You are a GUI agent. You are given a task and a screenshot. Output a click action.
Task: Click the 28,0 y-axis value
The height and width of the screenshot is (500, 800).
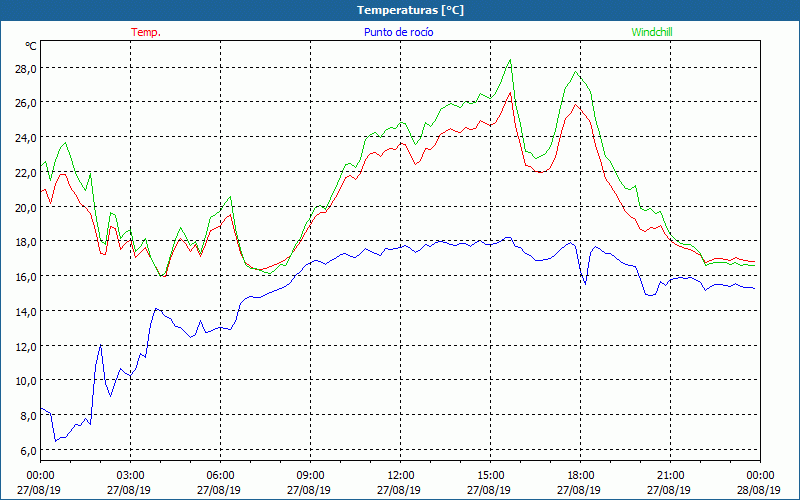click(26, 68)
